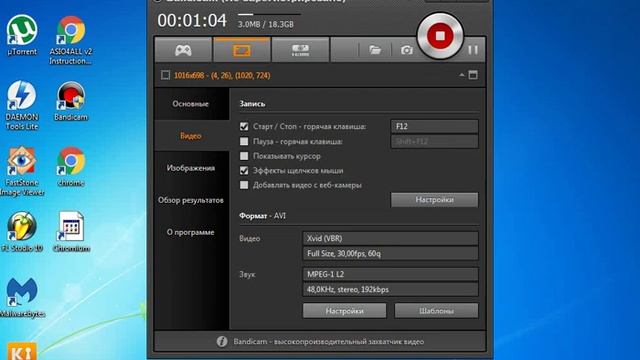Enable Добавлять видео с веб-камеры checkbox

pyautogui.click(x=244, y=185)
